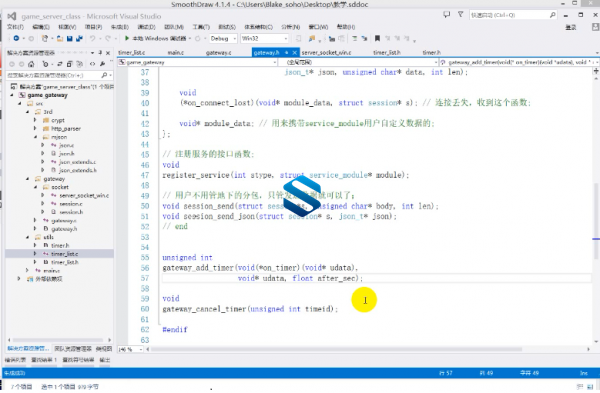This screenshot has height=393, width=600.
Task: Switch to the server_socket_win.c tab
Action: pyautogui.click(x=326, y=52)
